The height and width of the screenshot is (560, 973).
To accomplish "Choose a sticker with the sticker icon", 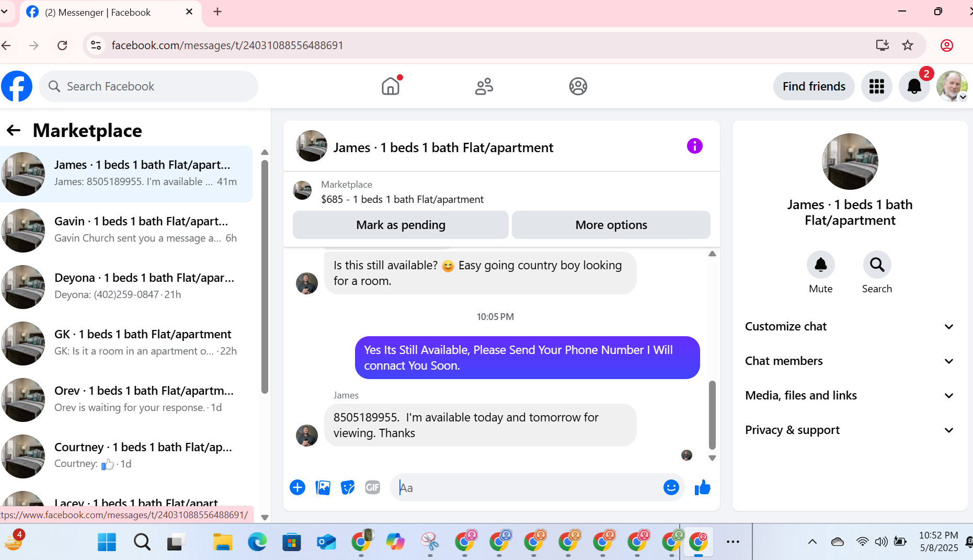I will tap(348, 487).
